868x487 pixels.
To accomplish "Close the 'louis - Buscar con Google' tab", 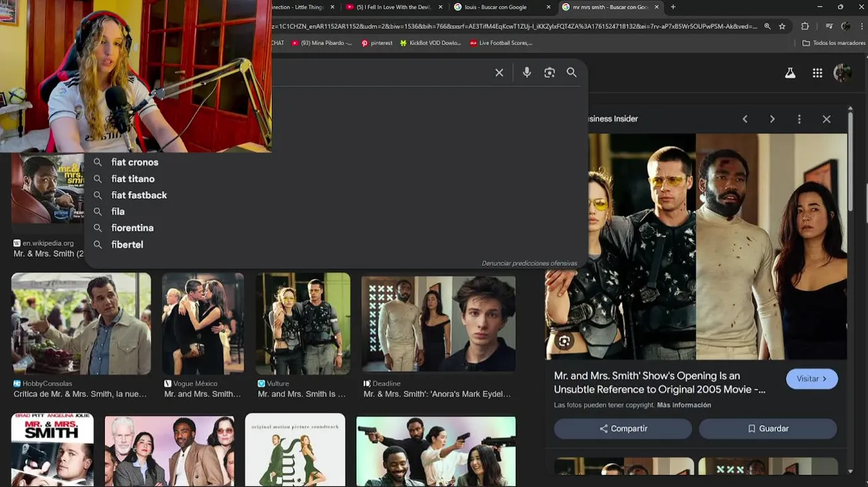I will click(548, 7).
